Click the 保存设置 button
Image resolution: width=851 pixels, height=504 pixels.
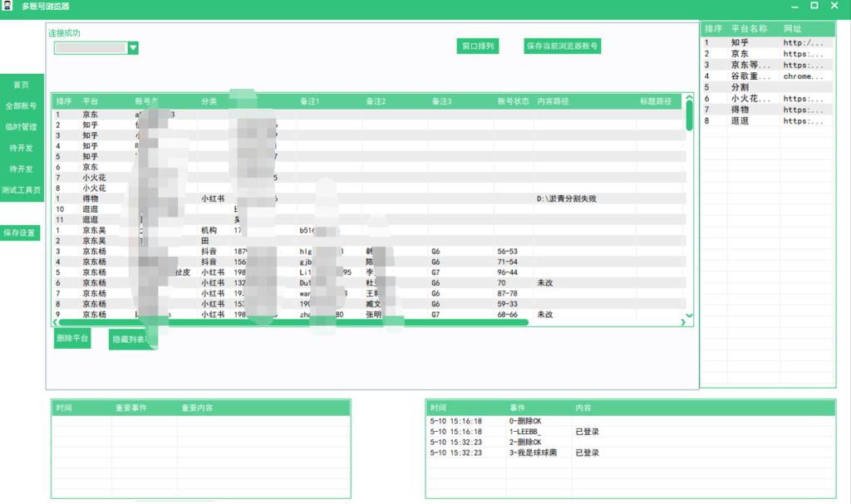(20, 232)
